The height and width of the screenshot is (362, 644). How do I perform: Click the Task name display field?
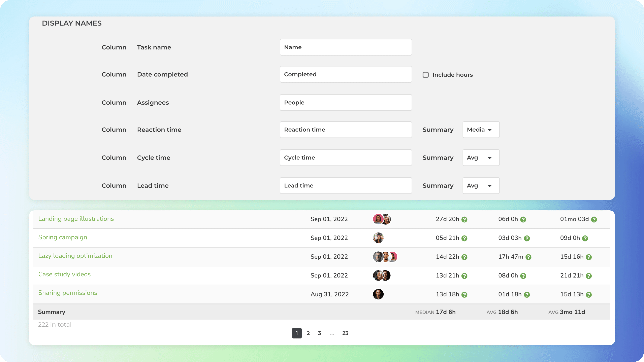[x=346, y=47]
